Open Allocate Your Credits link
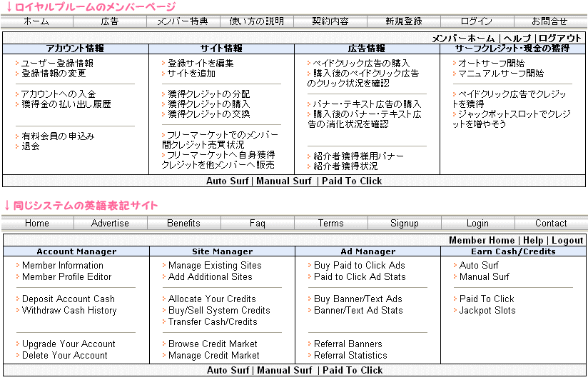The height and width of the screenshot is (380, 588). coord(212,299)
